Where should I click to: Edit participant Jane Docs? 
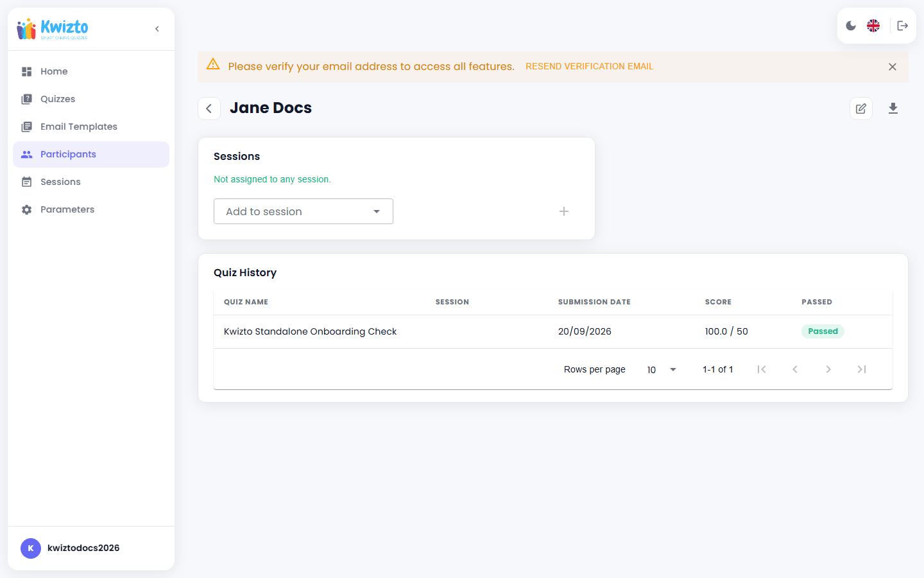pos(861,109)
